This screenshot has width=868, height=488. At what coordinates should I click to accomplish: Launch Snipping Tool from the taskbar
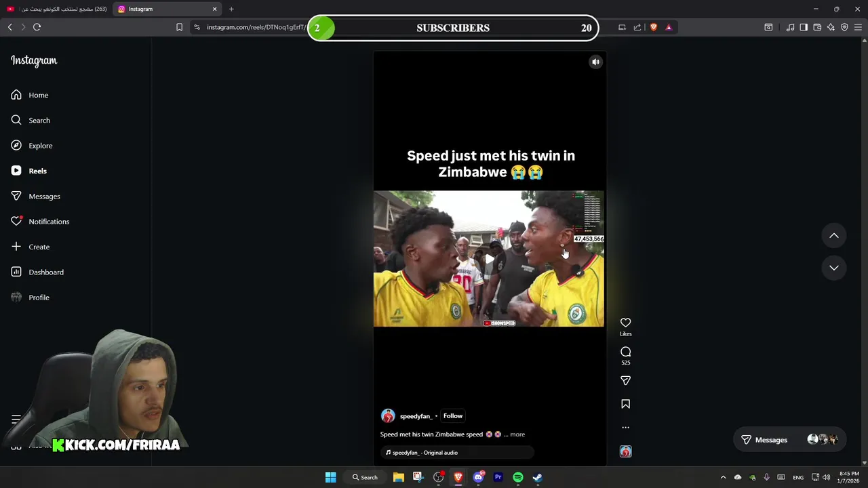(x=418, y=477)
